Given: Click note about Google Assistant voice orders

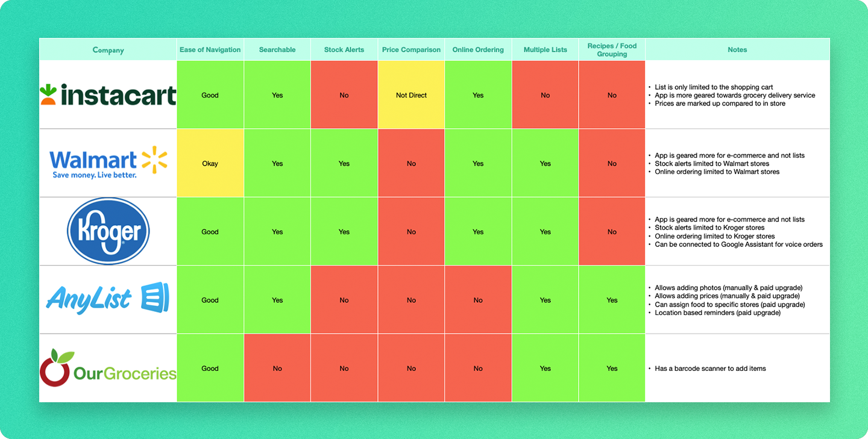Looking at the screenshot, I should 739,244.
